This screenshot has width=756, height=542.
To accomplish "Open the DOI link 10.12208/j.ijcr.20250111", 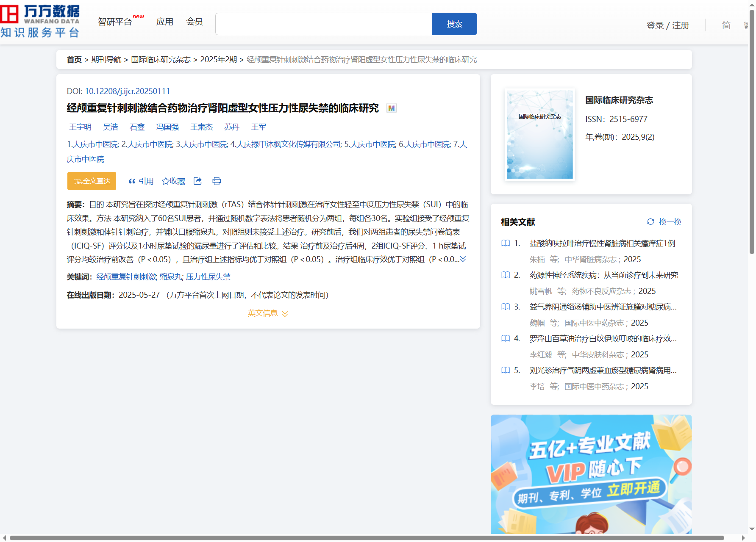I will point(127,91).
